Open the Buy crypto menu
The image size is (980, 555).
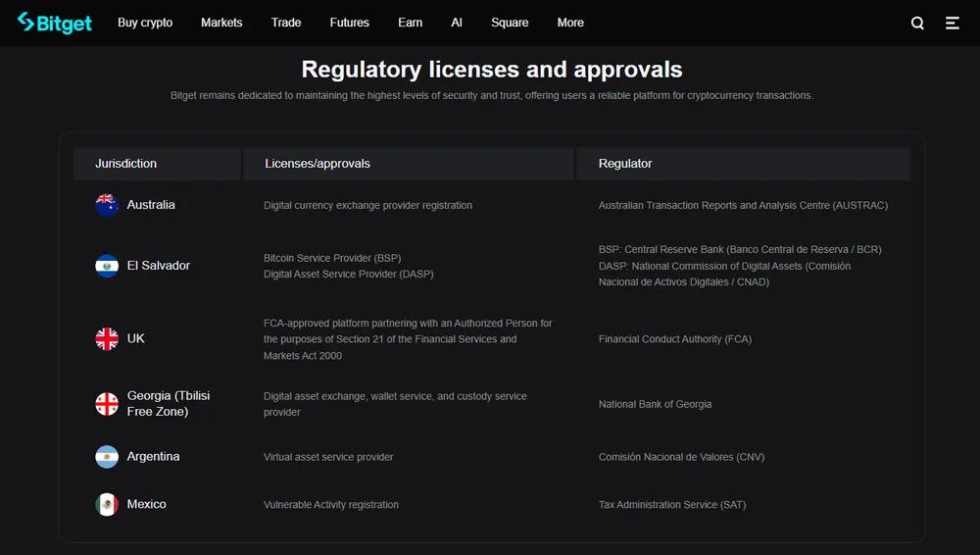pos(145,23)
